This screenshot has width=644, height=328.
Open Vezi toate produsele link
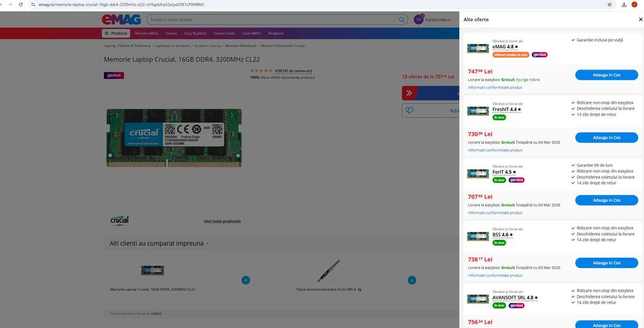coord(222,221)
